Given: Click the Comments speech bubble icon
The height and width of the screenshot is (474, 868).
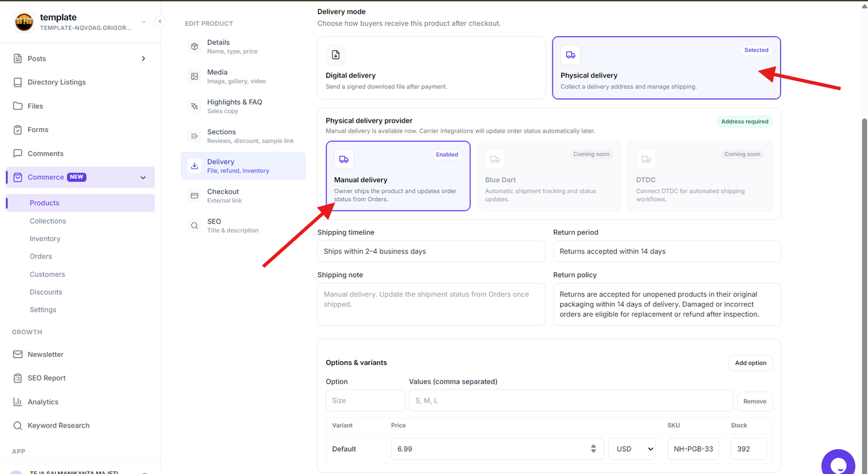Looking at the screenshot, I should 17,153.
